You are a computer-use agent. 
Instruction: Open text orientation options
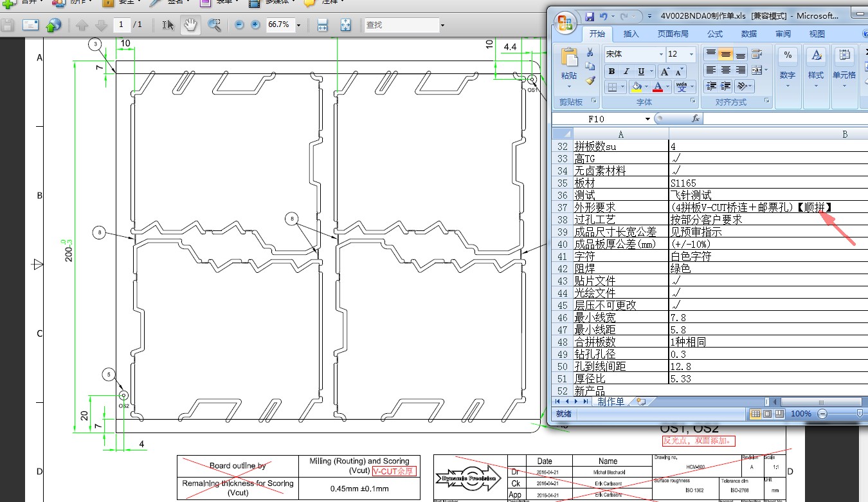pos(744,86)
